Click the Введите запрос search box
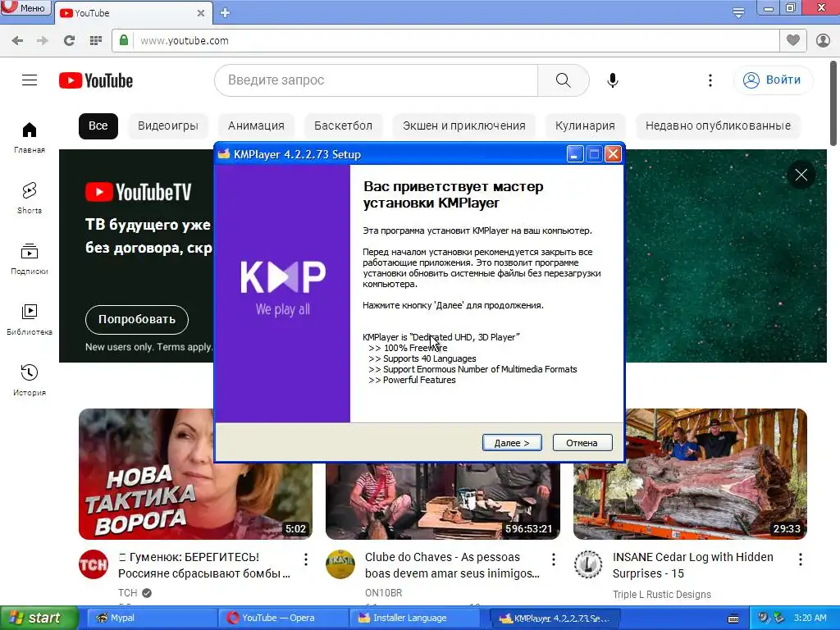 (x=376, y=80)
